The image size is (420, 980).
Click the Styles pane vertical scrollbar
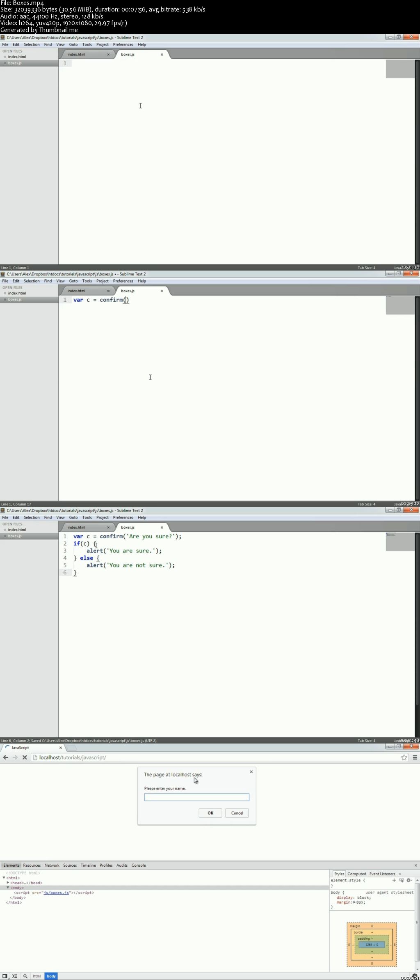click(x=417, y=922)
